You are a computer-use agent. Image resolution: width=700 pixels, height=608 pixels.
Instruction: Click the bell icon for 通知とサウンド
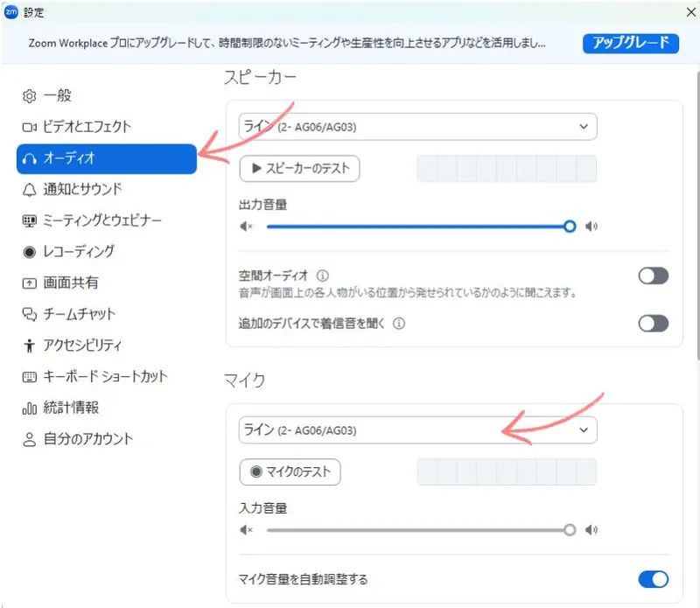pos(30,189)
